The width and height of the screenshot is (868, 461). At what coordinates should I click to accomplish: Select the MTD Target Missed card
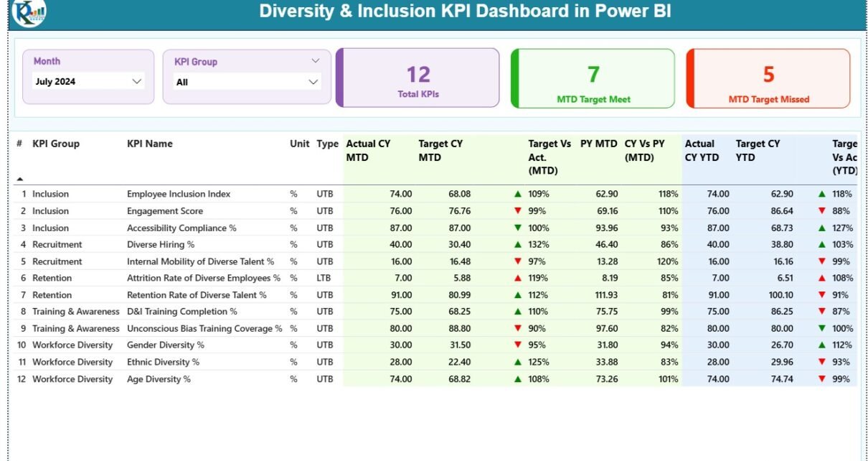[x=768, y=78]
